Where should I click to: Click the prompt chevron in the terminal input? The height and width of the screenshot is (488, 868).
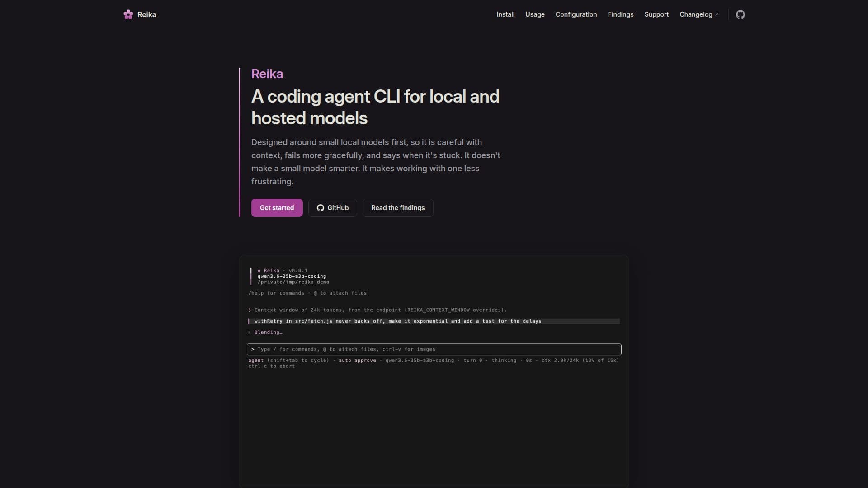click(253, 349)
